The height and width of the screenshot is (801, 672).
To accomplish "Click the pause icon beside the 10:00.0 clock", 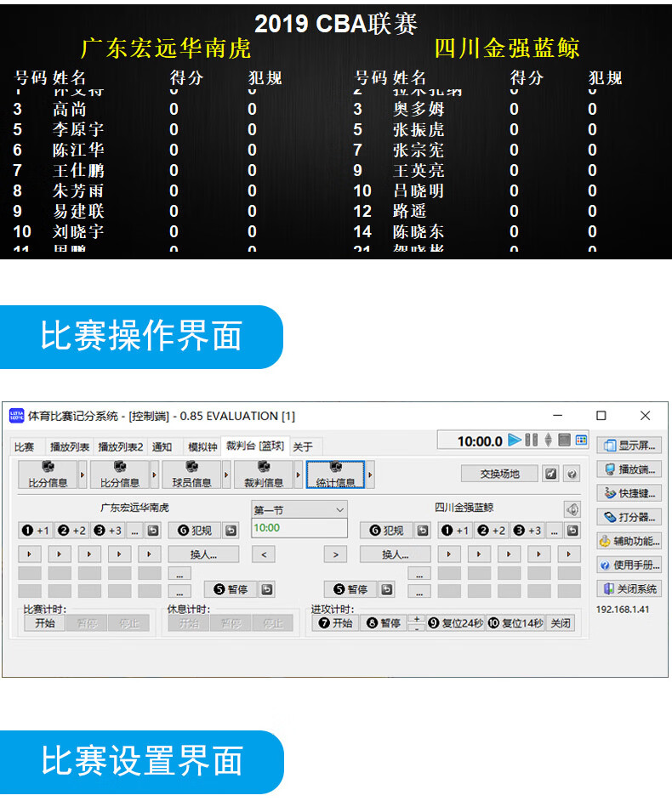I will click(532, 440).
